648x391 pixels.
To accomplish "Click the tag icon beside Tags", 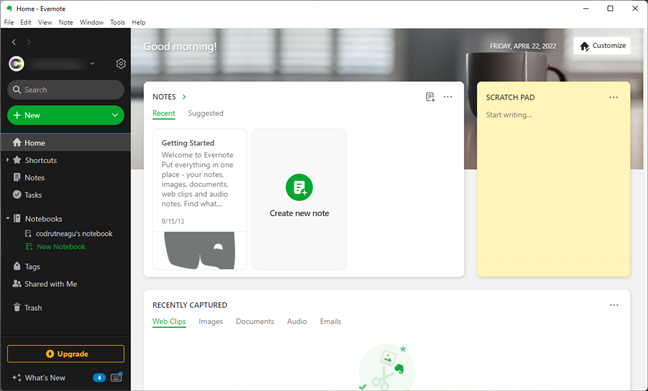I will (17, 266).
